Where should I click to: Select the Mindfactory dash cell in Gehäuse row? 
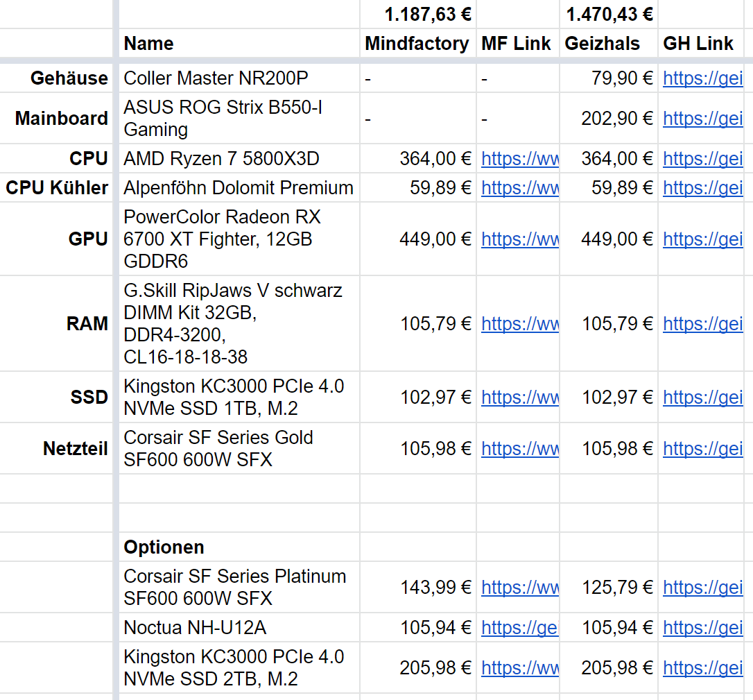tap(418, 78)
